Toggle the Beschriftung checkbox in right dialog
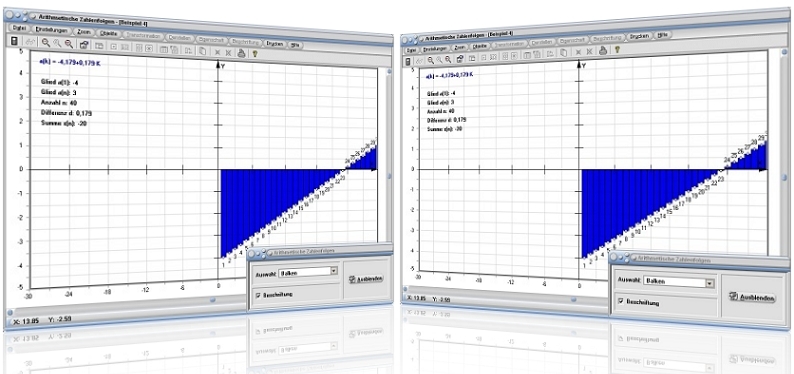 (621, 301)
